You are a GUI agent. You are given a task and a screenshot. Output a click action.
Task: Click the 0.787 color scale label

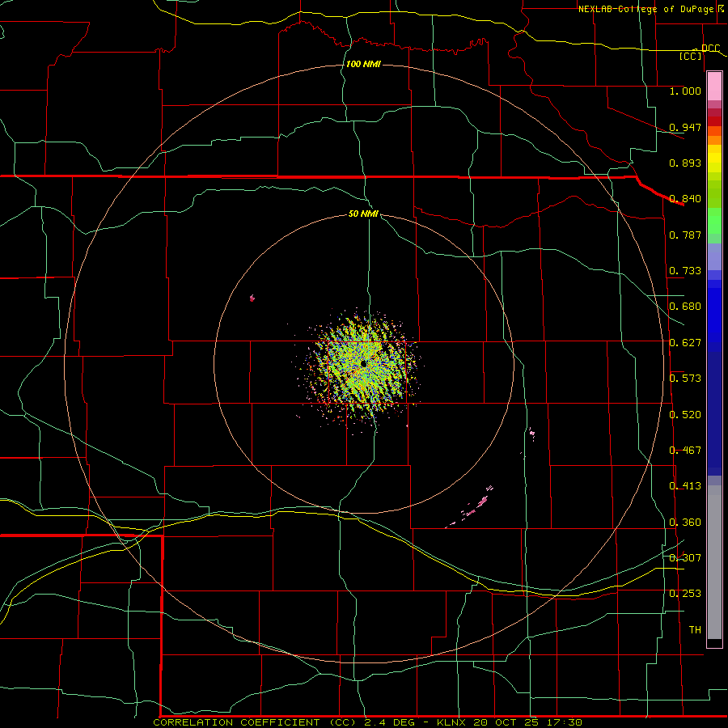click(x=685, y=235)
